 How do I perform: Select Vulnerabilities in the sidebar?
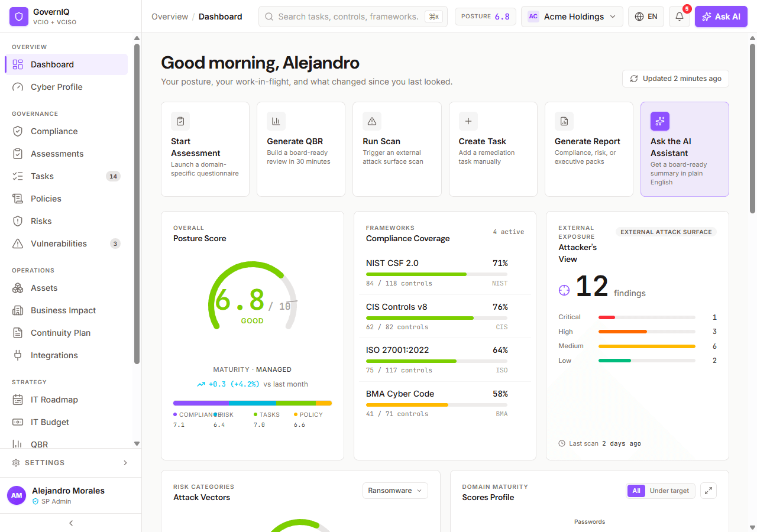click(66, 244)
